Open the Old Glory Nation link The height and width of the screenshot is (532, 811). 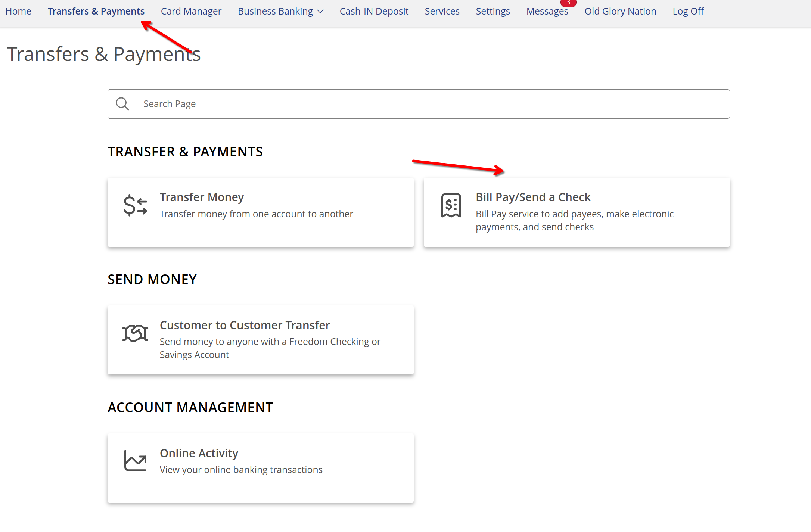point(620,11)
